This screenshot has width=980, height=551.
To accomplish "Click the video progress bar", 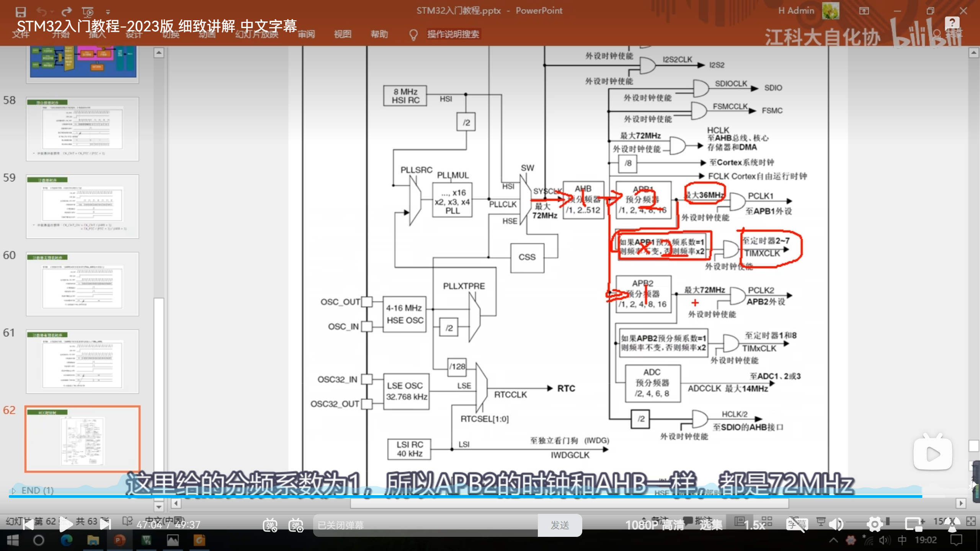I will 459,496.
